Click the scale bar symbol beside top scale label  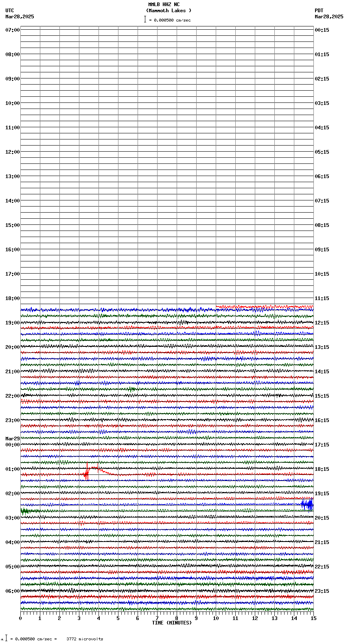coord(145,19)
